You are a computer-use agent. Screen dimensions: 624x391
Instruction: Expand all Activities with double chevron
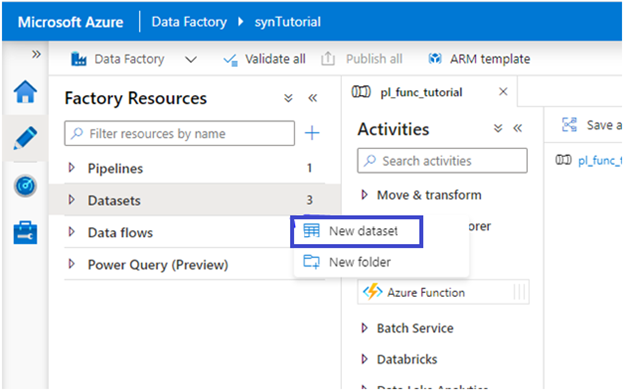click(498, 128)
